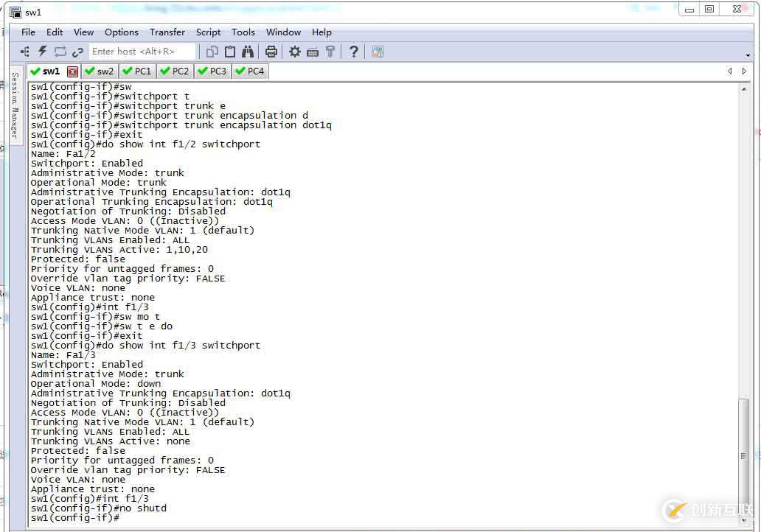Click the Quick Connect lightning icon
This screenshot has width=761, height=532.
pyautogui.click(x=43, y=52)
